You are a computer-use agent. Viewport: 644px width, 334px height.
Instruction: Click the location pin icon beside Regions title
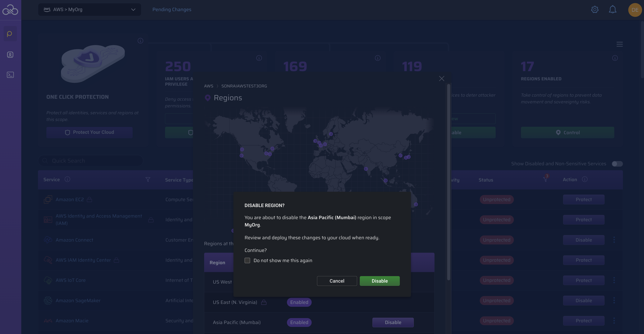(x=208, y=98)
